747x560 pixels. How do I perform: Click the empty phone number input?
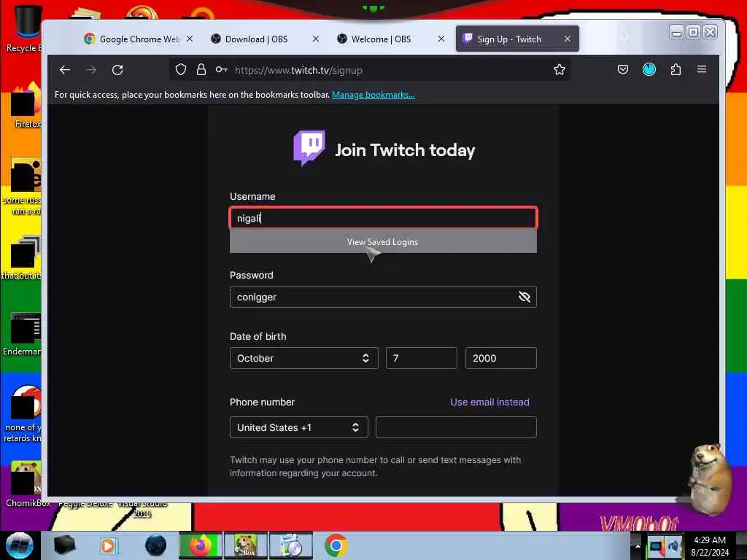coord(456,427)
